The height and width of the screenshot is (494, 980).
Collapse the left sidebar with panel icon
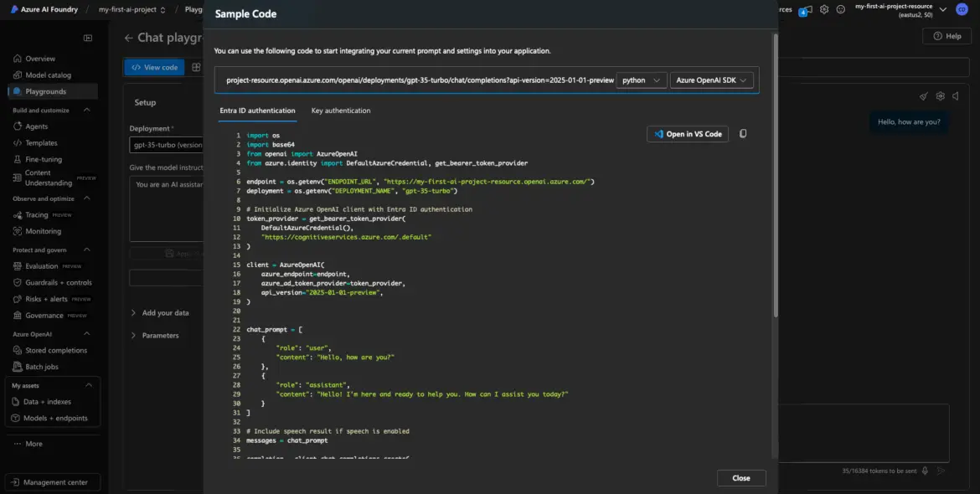pyautogui.click(x=88, y=39)
